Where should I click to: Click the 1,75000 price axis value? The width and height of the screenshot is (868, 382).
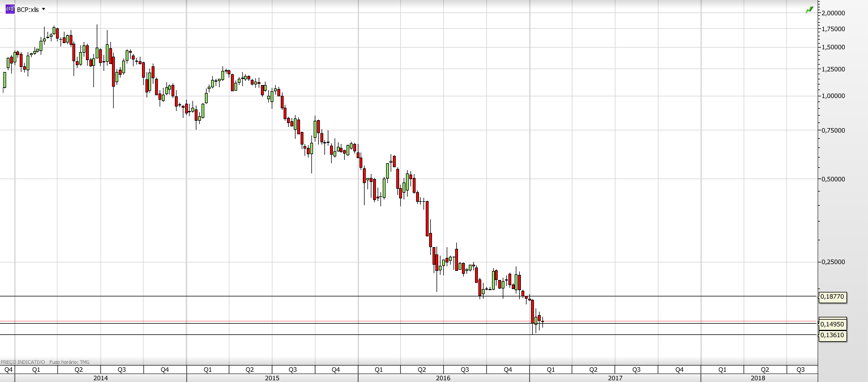(833, 29)
